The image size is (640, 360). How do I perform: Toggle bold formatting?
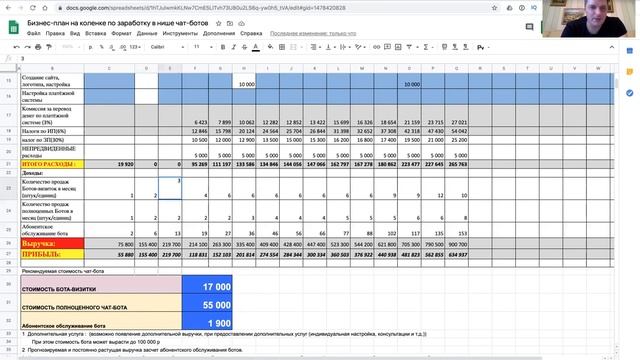point(223,47)
